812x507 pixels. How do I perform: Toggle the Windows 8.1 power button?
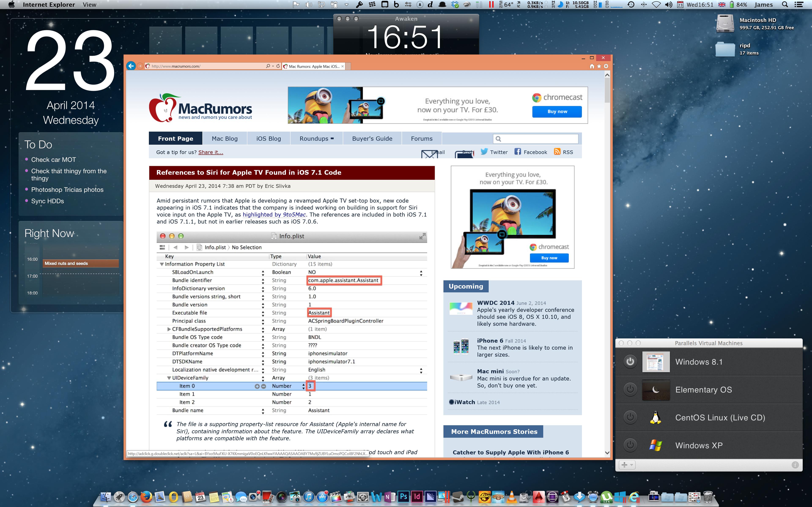click(630, 362)
